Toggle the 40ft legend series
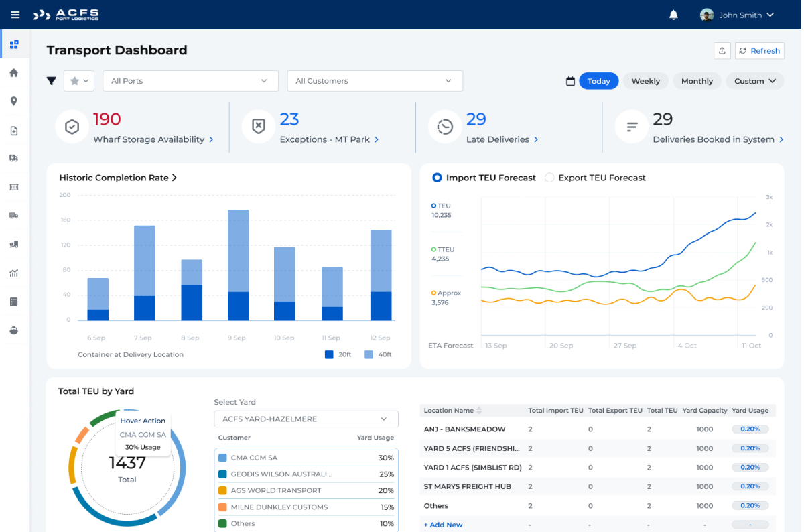804x532 pixels. [369, 354]
